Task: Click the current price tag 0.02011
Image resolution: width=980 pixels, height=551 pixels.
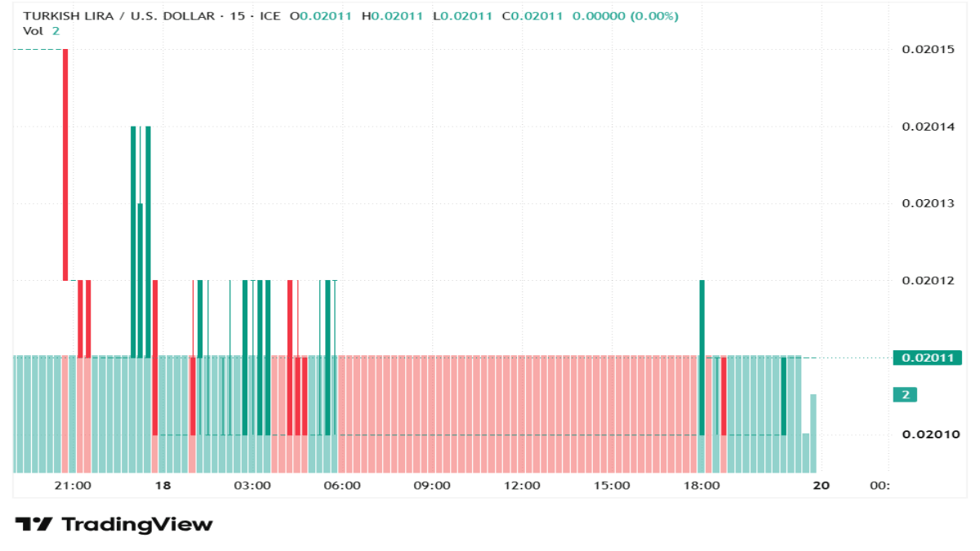Action: [x=927, y=358]
